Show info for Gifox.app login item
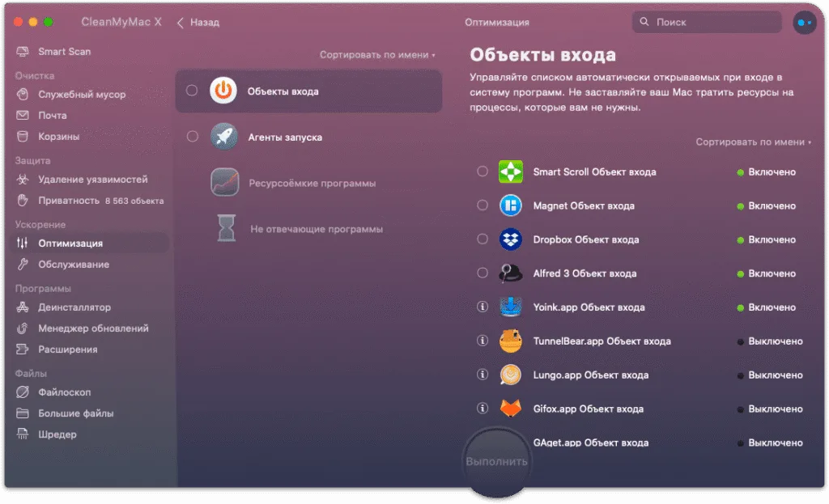829x504 pixels. (x=483, y=408)
